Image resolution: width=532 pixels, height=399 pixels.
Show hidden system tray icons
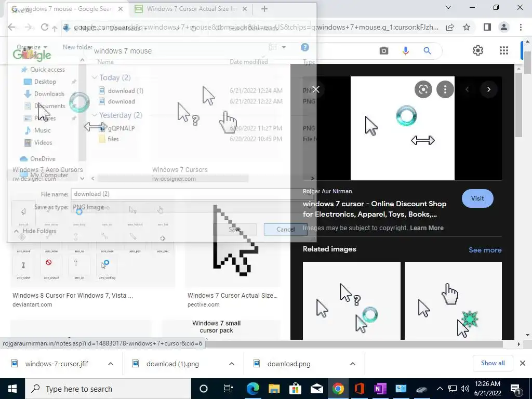[440, 389]
